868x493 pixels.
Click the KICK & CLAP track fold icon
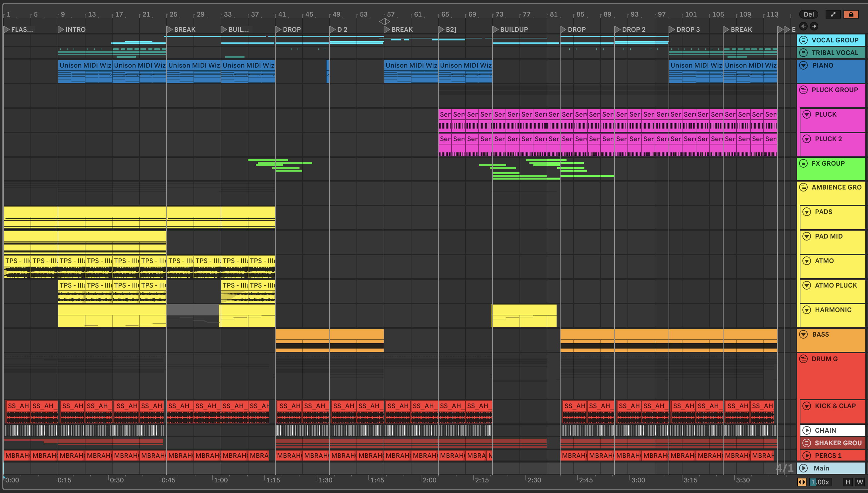pos(807,406)
